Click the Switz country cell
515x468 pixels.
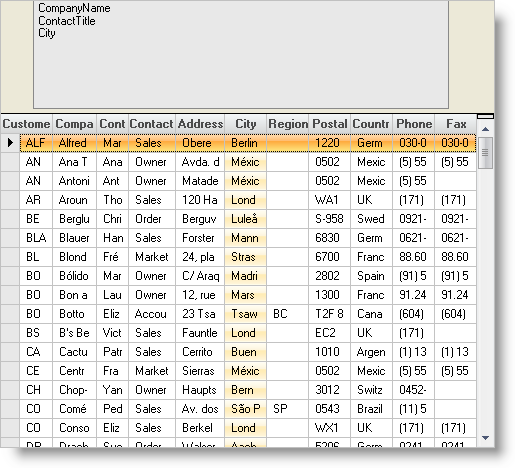tap(372, 390)
